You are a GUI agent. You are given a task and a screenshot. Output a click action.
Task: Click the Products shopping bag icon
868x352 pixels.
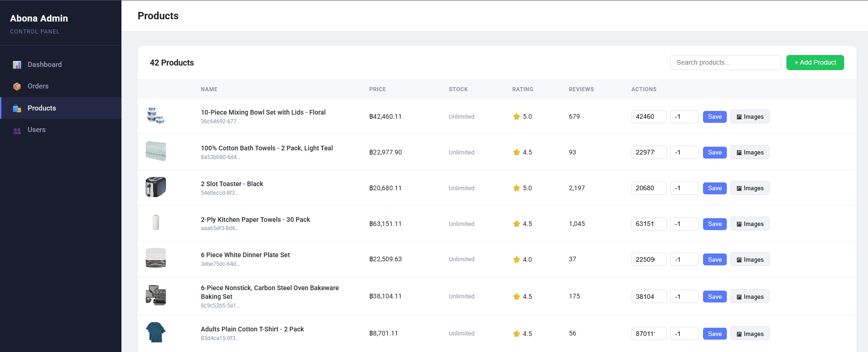pyautogui.click(x=17, y=108)
